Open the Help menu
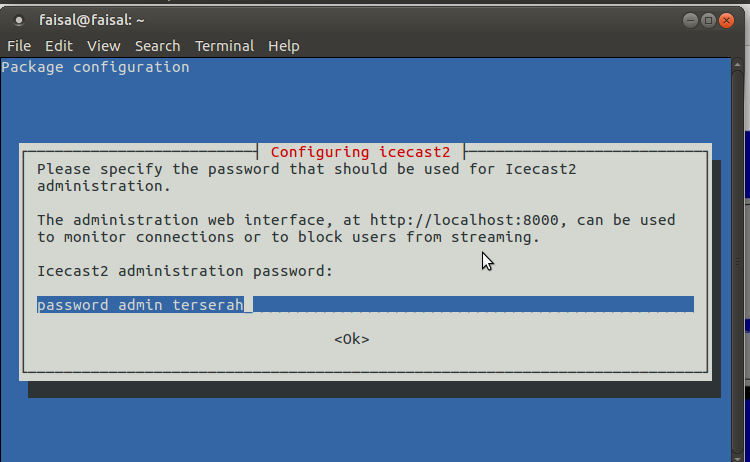The image size is (750, 462). [283, 46]
